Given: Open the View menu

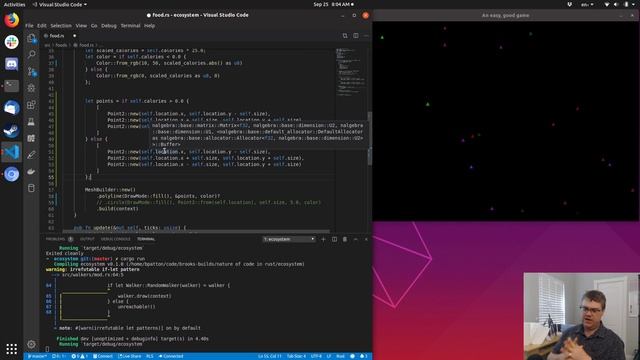Looking at the screenshot, I should pyautogui.click(x=81, y=26).
